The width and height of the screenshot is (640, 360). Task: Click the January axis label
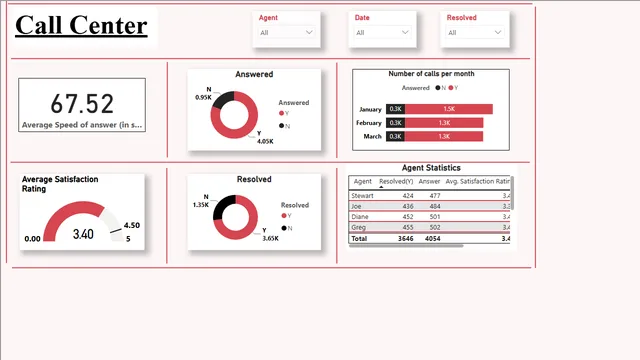point(370,109)
